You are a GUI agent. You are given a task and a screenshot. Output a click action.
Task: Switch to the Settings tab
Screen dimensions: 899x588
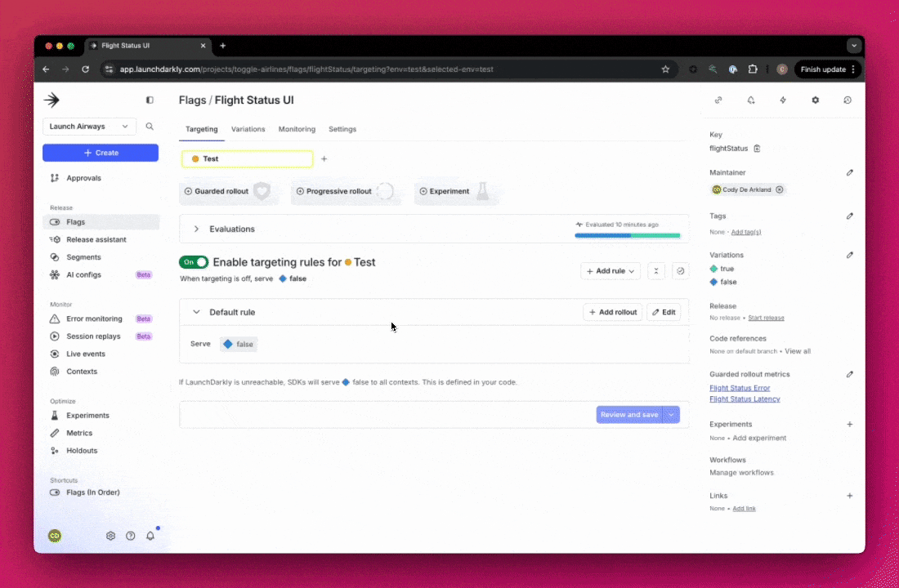(x=342, y=129)
